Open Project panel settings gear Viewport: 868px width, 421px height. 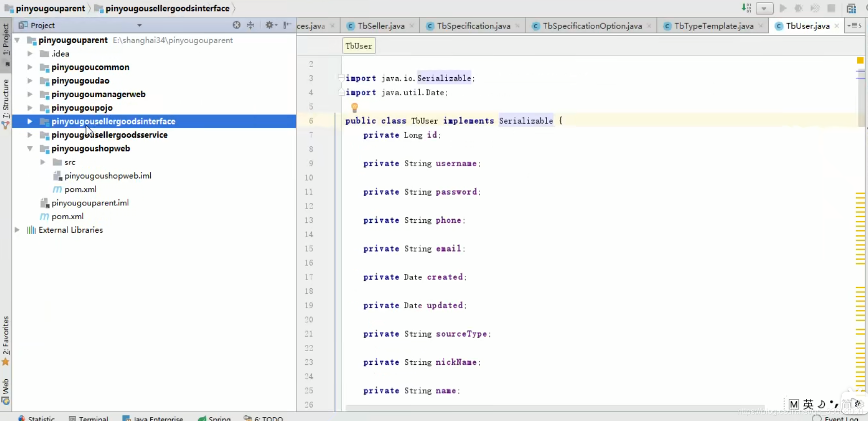(x=270, y=25)
